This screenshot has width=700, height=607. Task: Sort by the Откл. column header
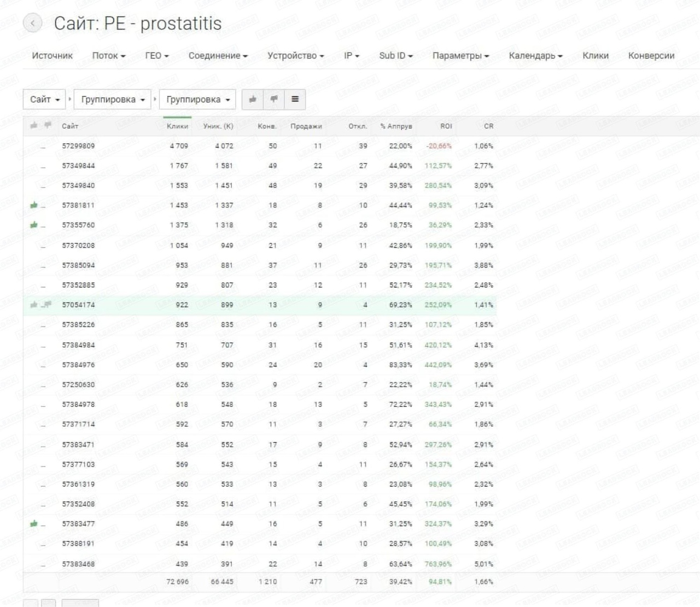[358, 126]
